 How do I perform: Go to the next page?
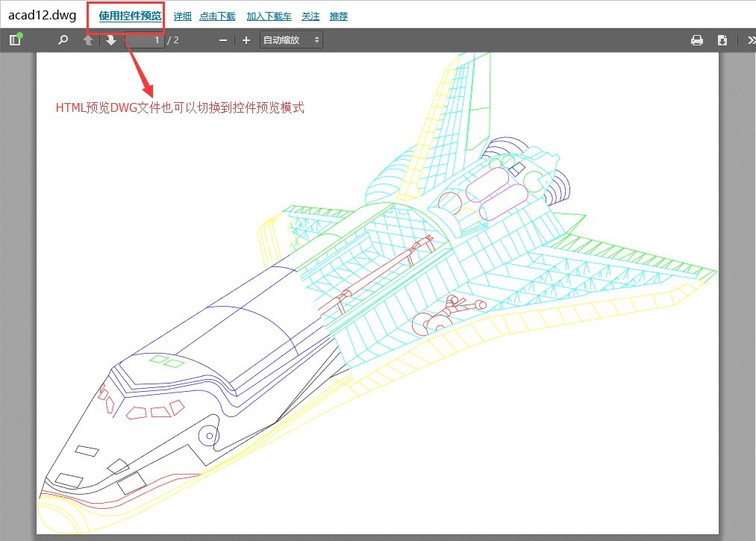[110, 40]
